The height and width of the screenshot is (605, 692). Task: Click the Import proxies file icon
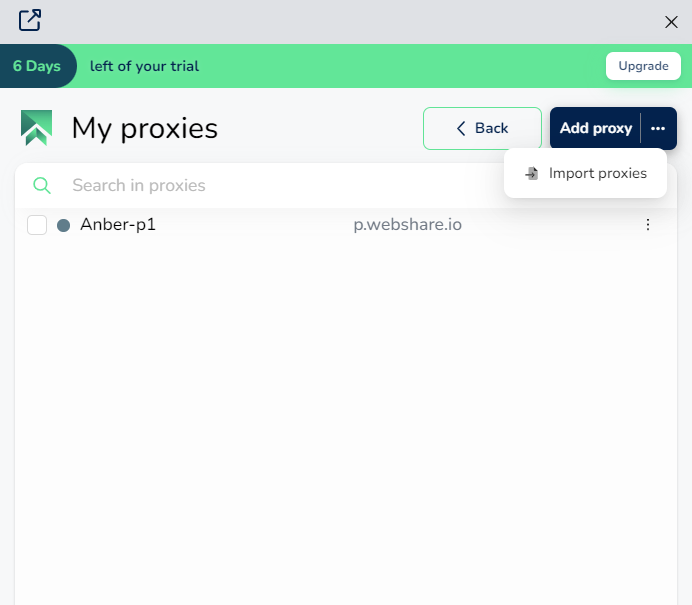tap(532, 173)
